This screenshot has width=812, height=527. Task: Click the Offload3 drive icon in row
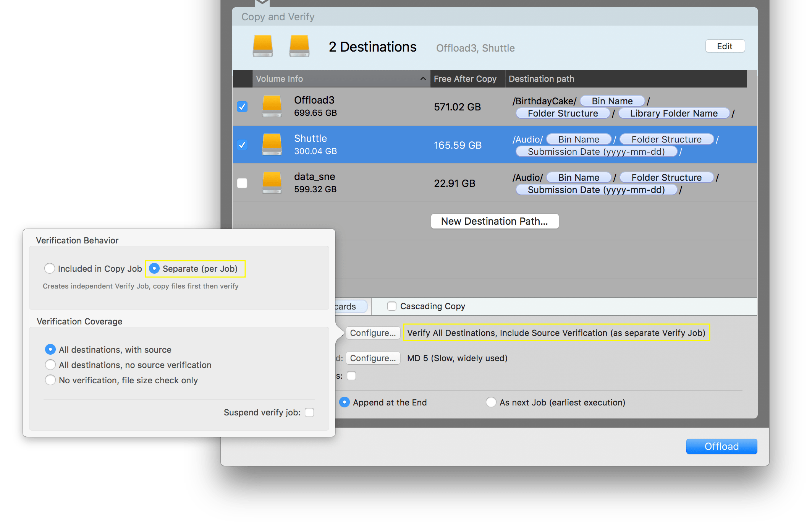point(272,106)
